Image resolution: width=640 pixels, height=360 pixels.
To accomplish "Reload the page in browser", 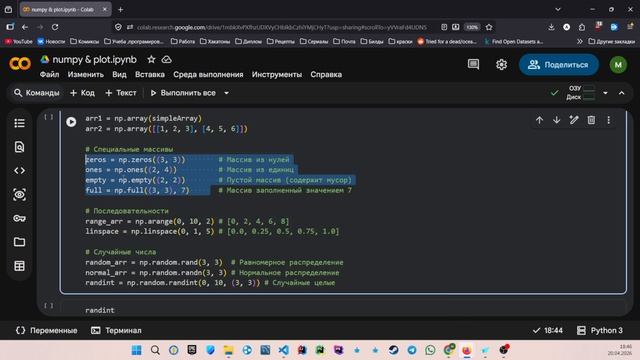I will coord(55,27).
